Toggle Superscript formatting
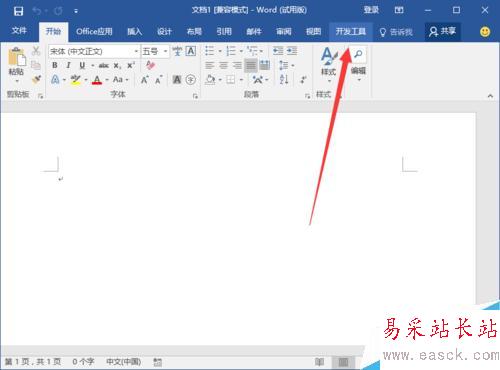 pos(131,65)
